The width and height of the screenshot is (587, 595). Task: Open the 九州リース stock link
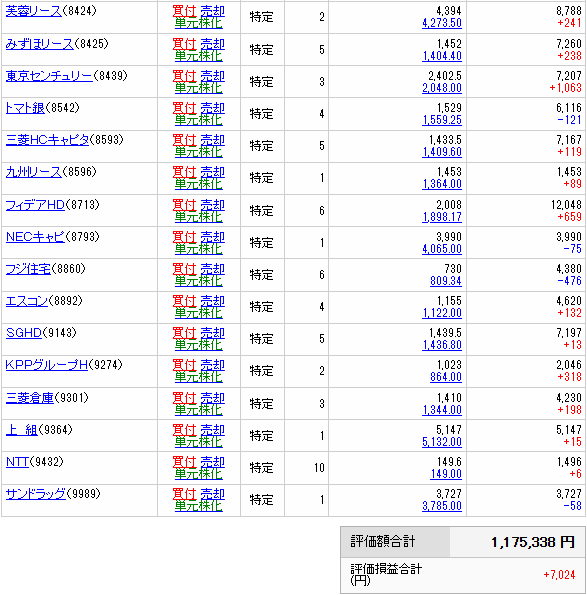pos(33,172)
